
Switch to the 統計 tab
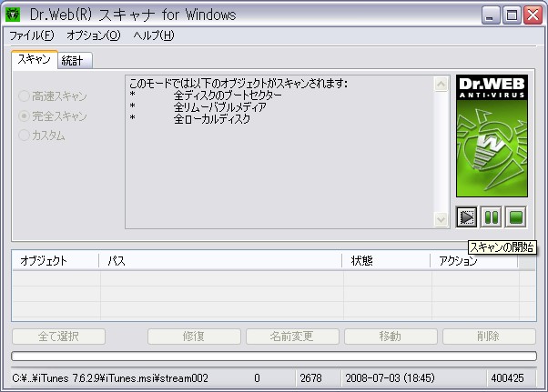pos(75,61)
